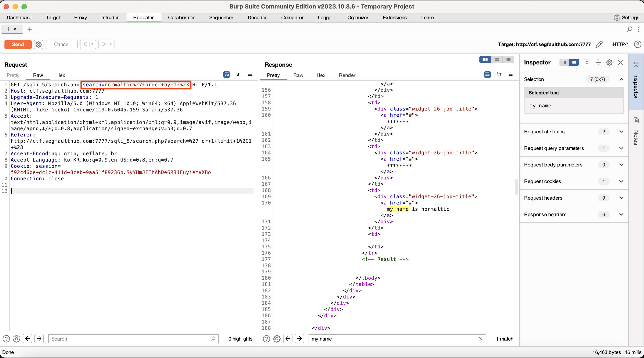Open Inspector settings gear
This screenshot has height=358, width=644.
(x=609, y=62)
